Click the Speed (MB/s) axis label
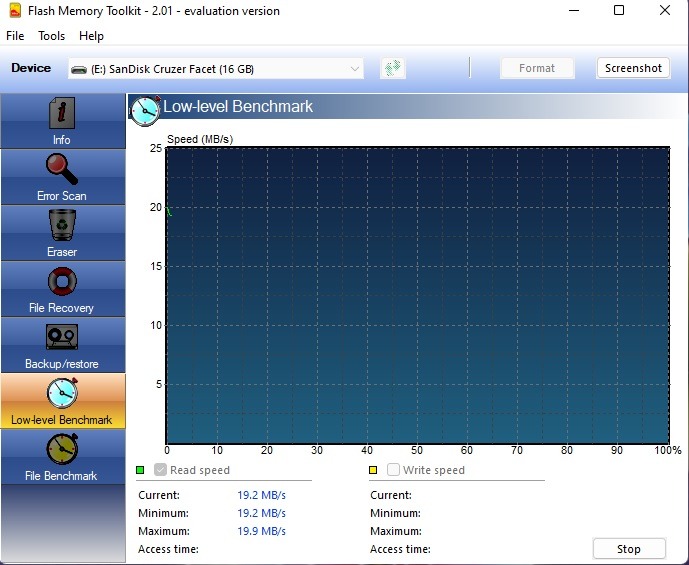The width and height of the screenshot is (689, 565). coord(200,139)
